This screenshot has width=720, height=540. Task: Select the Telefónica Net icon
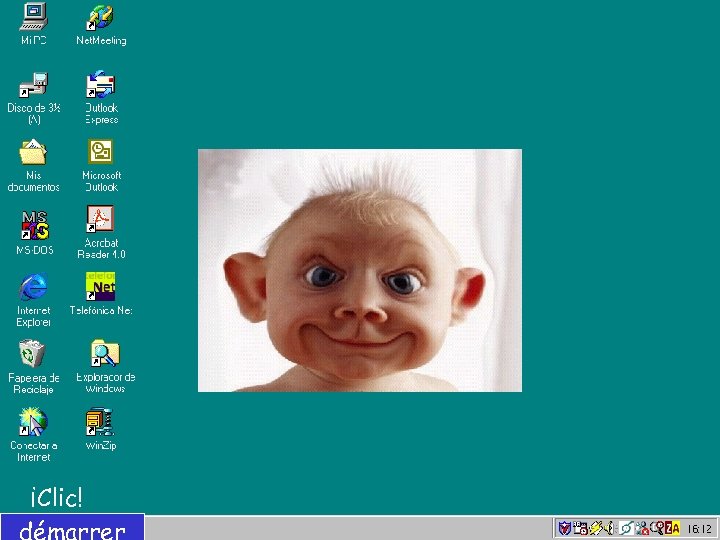pos(101,287)
